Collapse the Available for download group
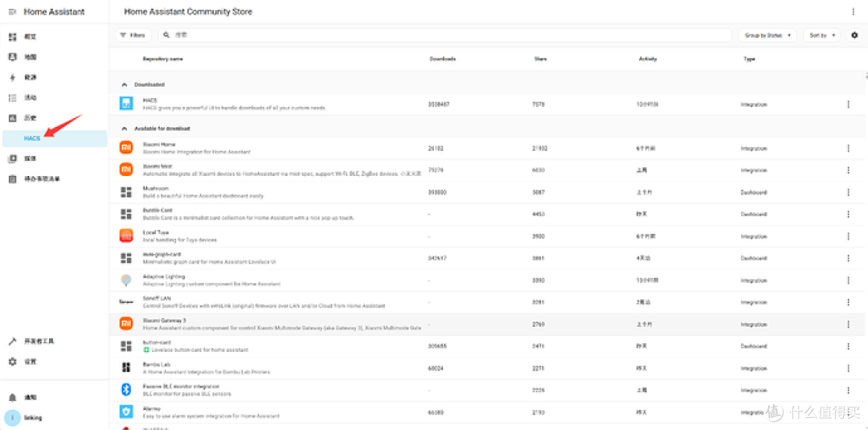 [124, 129]
